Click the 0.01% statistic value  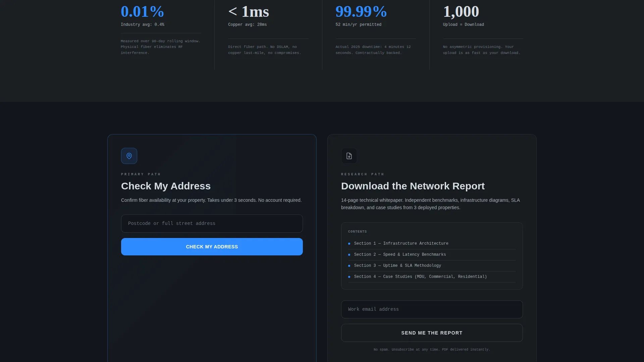(x=143, y=12)
